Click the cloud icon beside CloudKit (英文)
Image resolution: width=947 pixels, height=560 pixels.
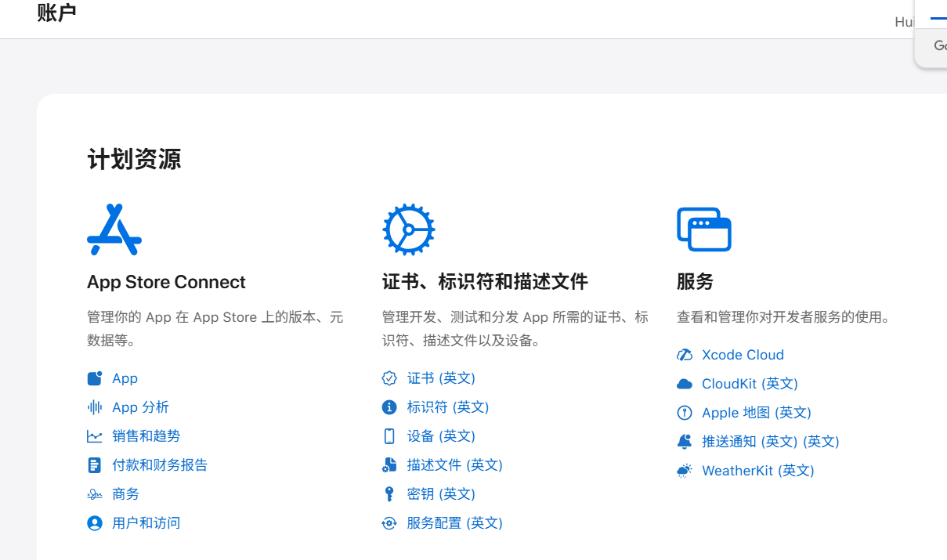pyautogui.click(x=685, y=384)
